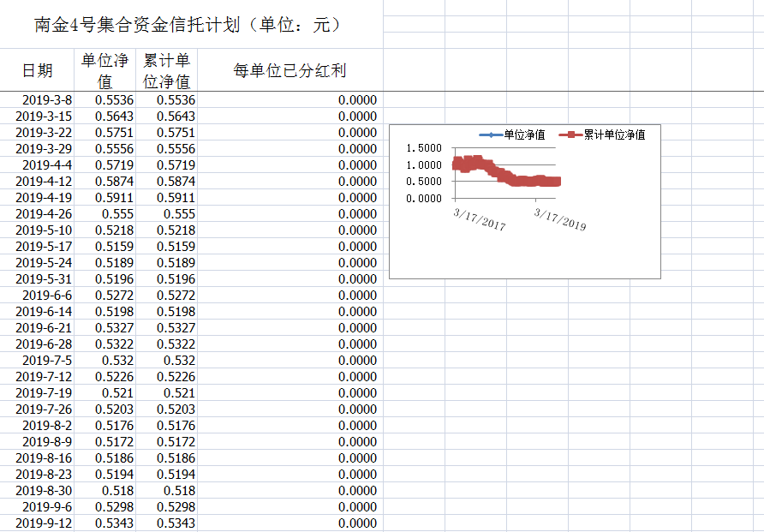Viewport: 764px width, 532px height.
Task: Select 单位净值 cell in the 2019-5-17 row
Action: (104, 247)
